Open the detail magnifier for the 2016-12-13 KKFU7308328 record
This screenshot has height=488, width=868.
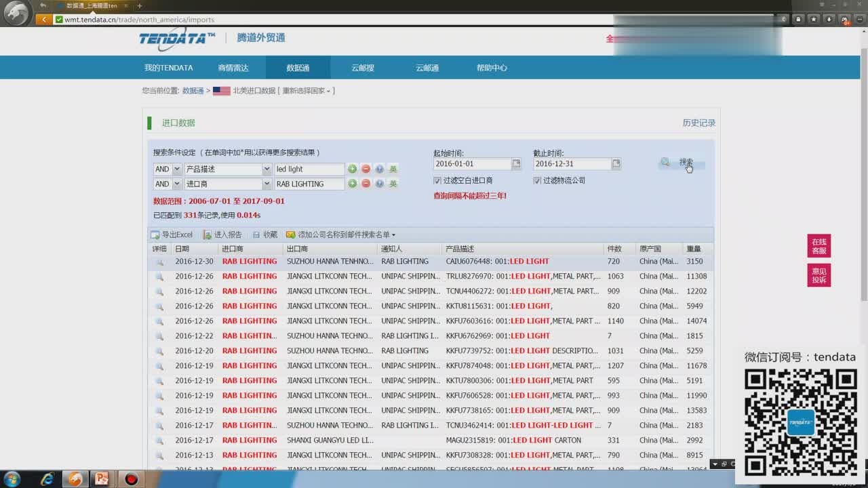coord(159,455)
